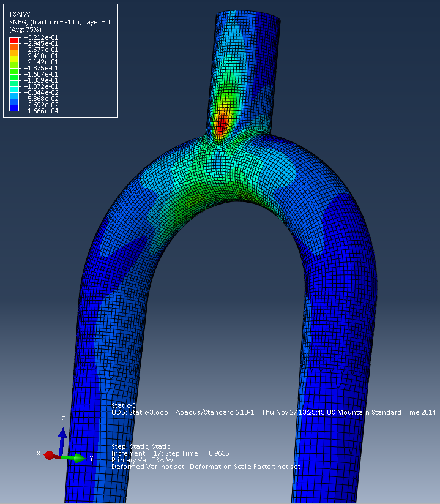This screenshot has width=440, height=504.
Task: Click the +1.875e-01 legend value
Action: (41, 68)
